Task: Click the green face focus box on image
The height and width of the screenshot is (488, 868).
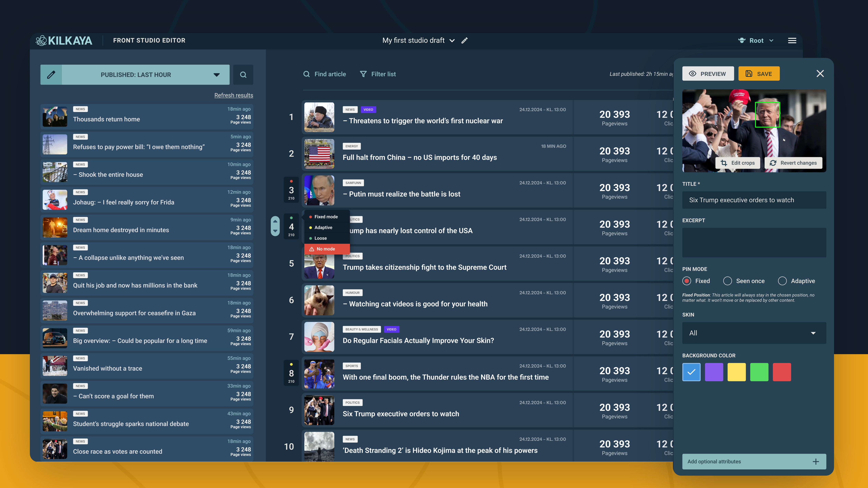Action: (767, 115)
